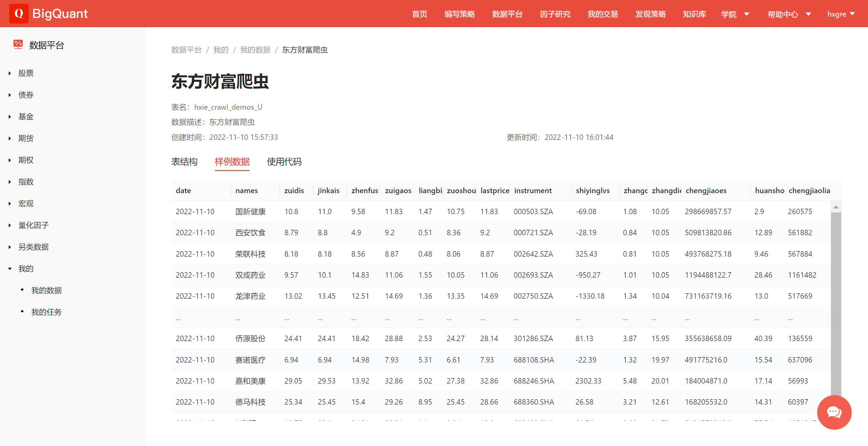Open 我的任务 in the sidebar
Screen dimensions: 868x446
(x=46, y=312)
